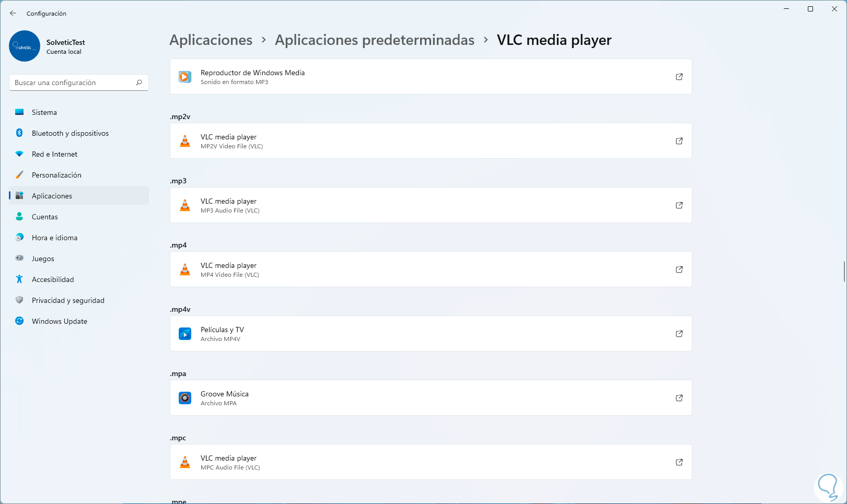Screen dimensions: 847x504
Task: Click the search magnifier icon in sidebar
Action: 139,83
